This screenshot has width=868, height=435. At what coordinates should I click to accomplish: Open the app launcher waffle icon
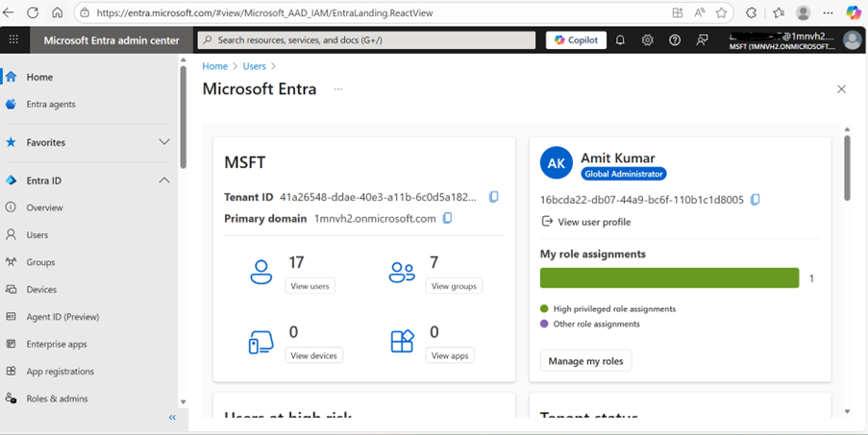pyautogui.click(x=13, y=39)
